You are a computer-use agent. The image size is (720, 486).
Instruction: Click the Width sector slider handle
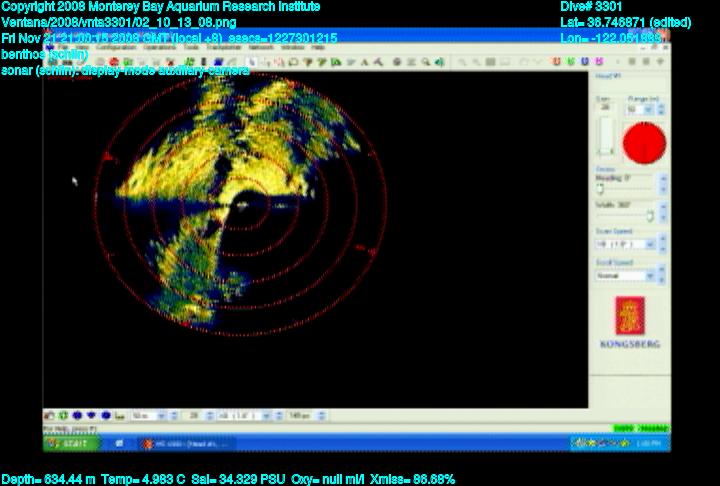tap(649, 215)
